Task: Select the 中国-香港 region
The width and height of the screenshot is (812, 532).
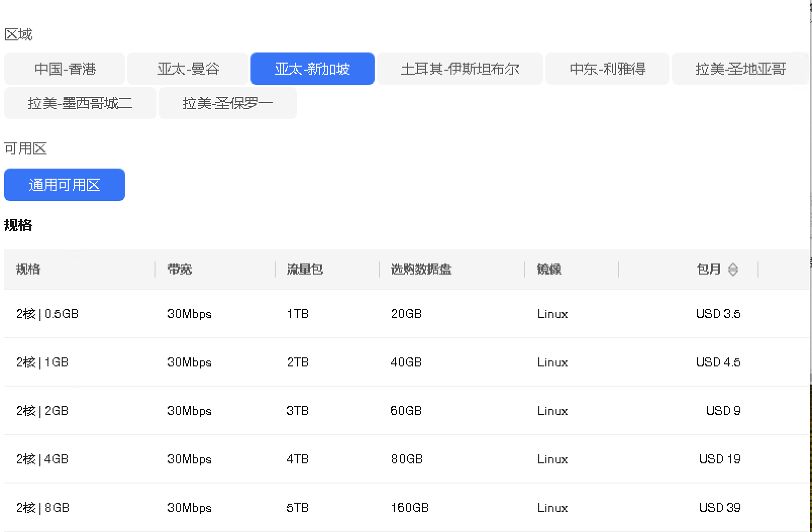Action: pyautogui.click(x=65, y=69)
